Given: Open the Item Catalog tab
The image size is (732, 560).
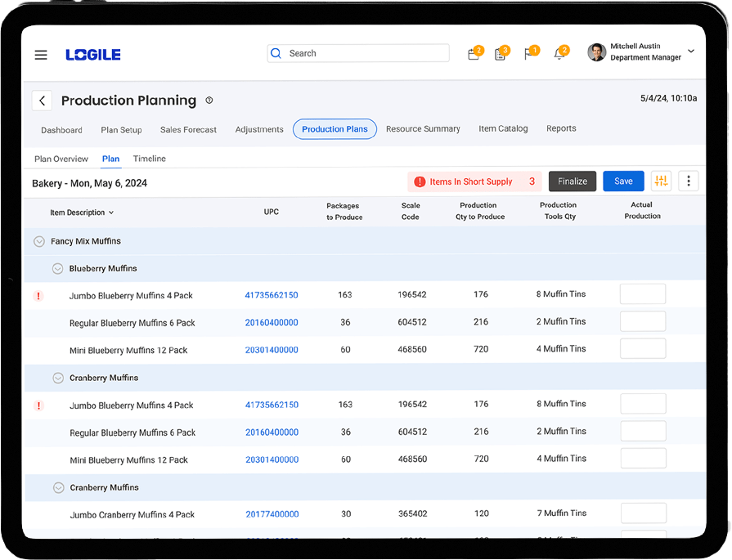Looking at the screenshot, I should 503,128.
